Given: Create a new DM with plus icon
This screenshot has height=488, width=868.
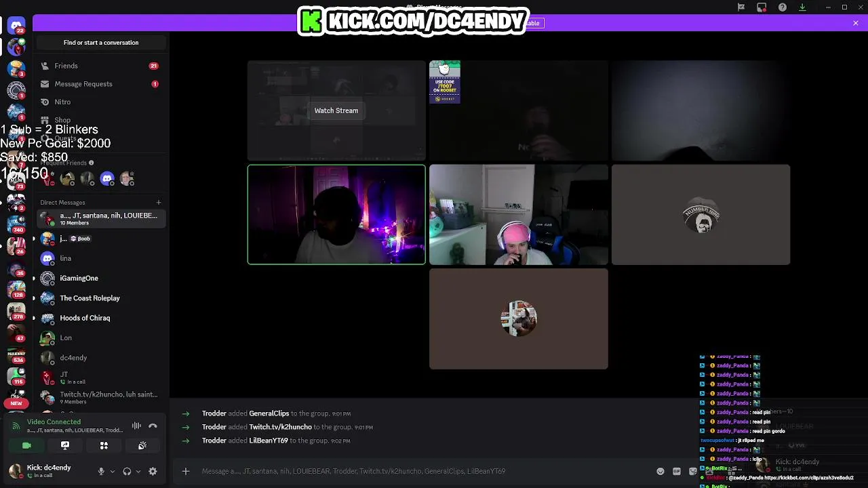Looking at the screenshot, I should click(159, 202).
